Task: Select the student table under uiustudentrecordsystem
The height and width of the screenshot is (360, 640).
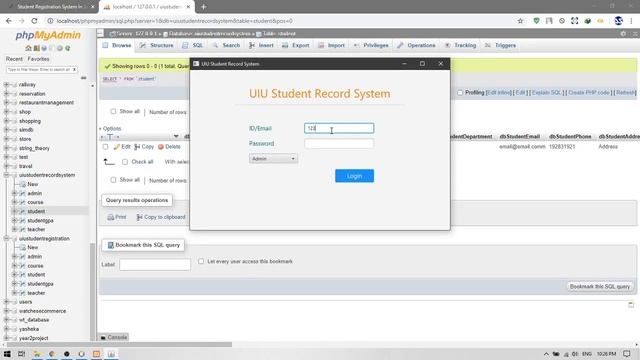Action: click(x=36, y=211)
